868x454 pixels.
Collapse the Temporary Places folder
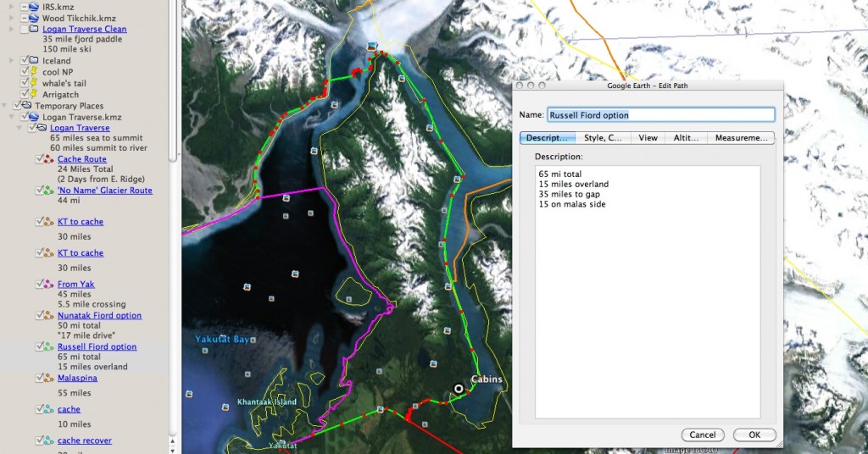[7, 106]
